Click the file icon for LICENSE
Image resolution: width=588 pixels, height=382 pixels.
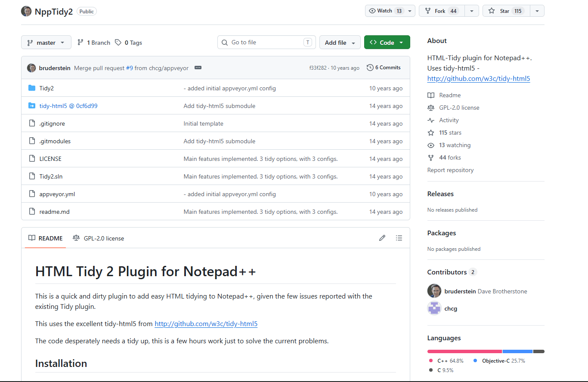click(32, 159)
